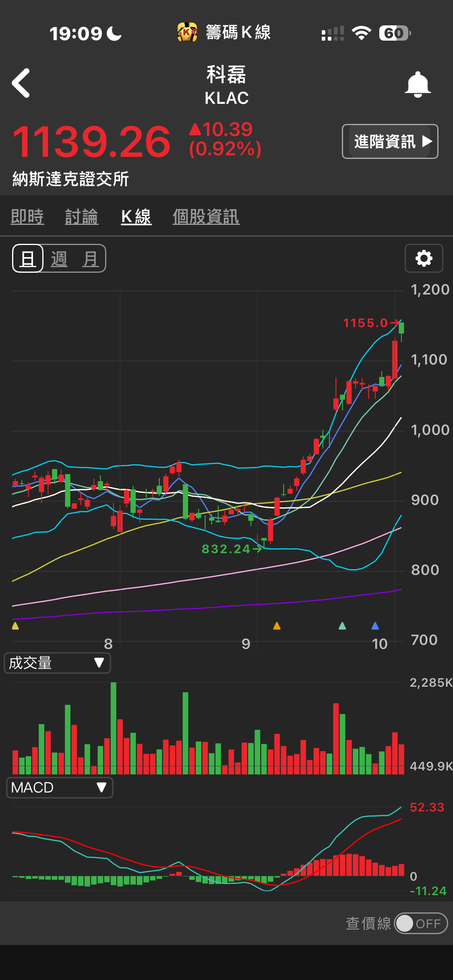Tap the 籌碼K線 app icon in status bar
The width and height of the screenshot is (453, 980).
click(x=187, y=33)
